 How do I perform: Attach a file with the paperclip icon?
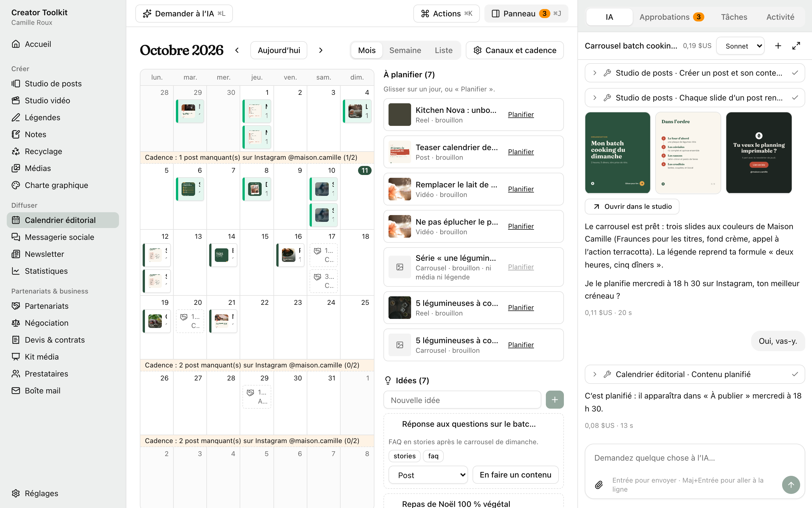pos(599,485)
